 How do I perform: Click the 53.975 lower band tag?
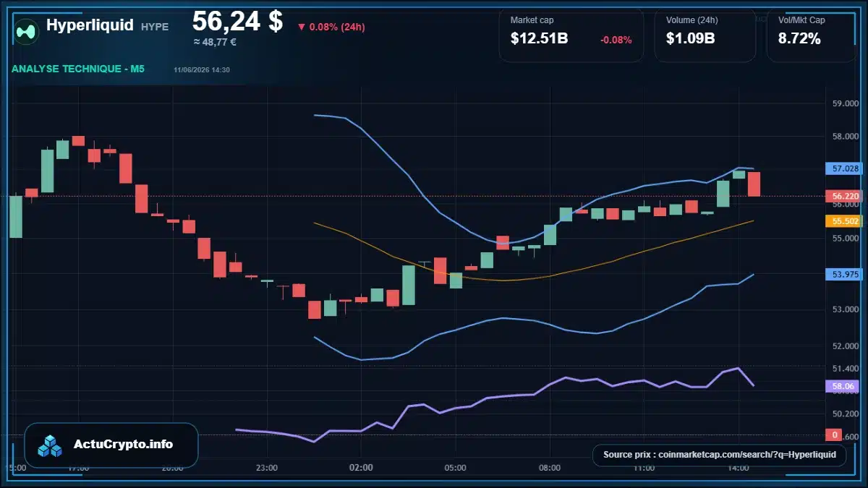[843, 274]
